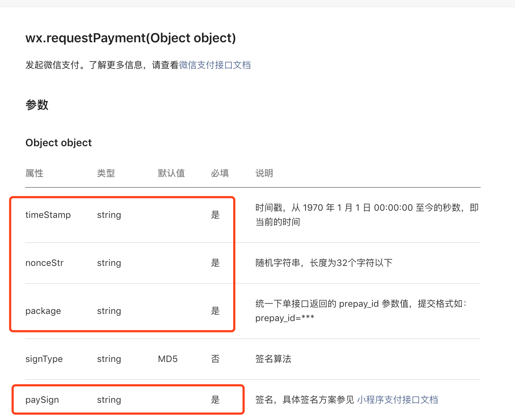This screenshot has width=515, height=420.
Task: Open the 微信支付接口文档 link
Action: coord(215,65)
